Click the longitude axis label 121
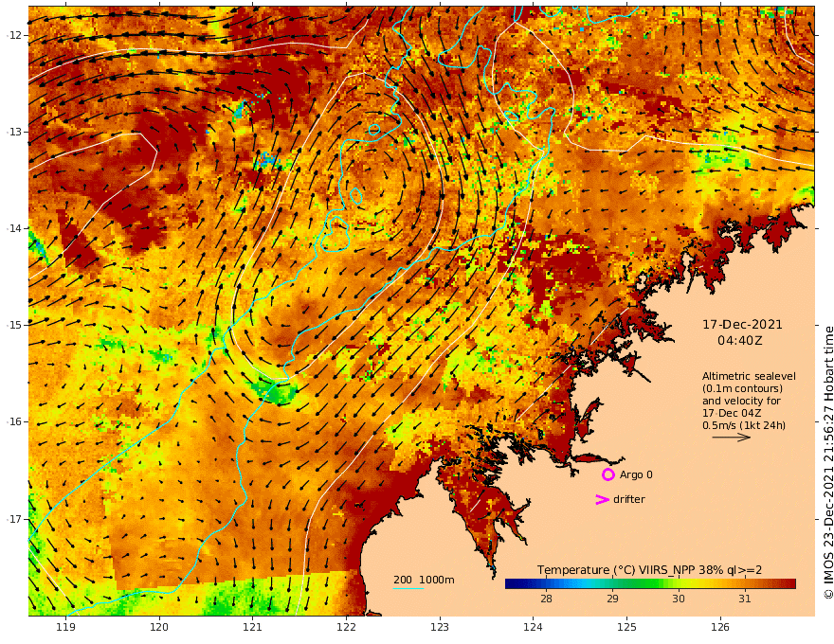The height and width of the screenshot is (644, 834). 253,627
